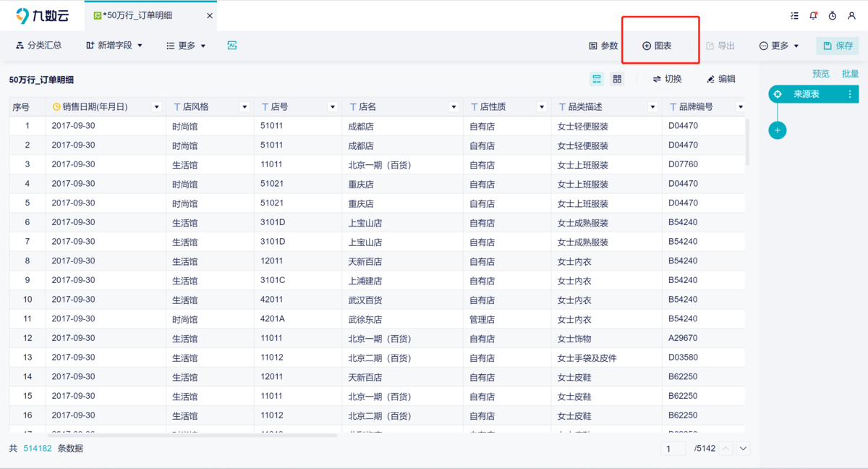Click the 图表 chart button
The height and width of the screenshot is (469, 868).
pyautogui.click(x=657, y=46)
